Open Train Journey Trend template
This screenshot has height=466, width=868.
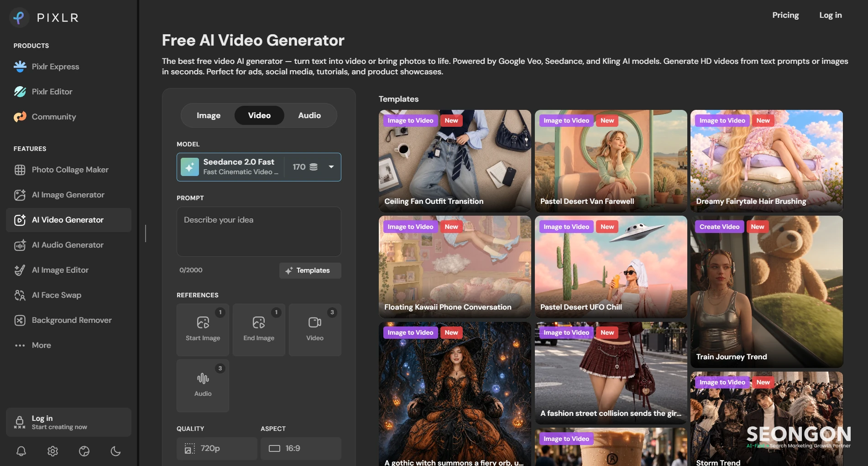pyautogui.click(x=767, y=292)
